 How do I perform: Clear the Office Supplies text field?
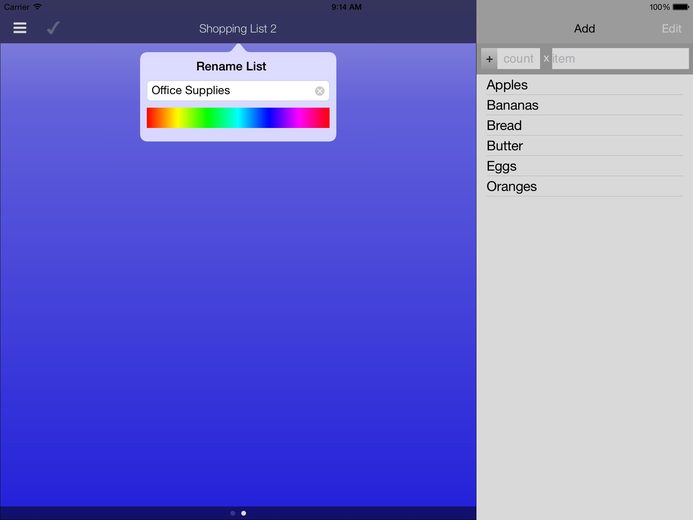pos(320,91)
